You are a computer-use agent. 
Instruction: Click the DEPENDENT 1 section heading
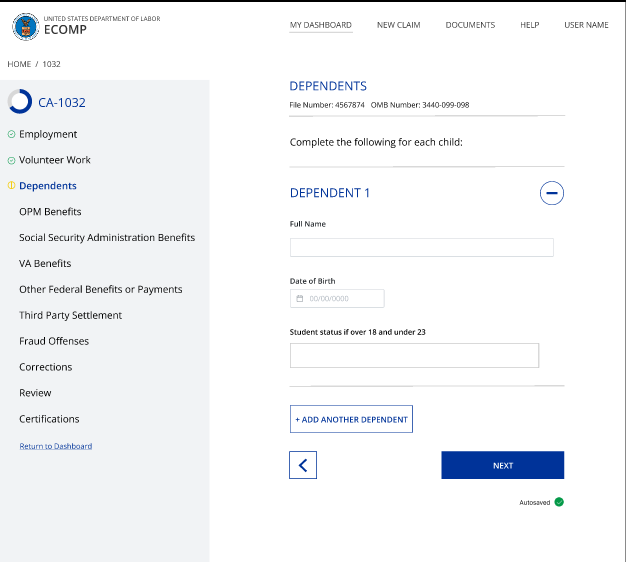coord(330,193)
